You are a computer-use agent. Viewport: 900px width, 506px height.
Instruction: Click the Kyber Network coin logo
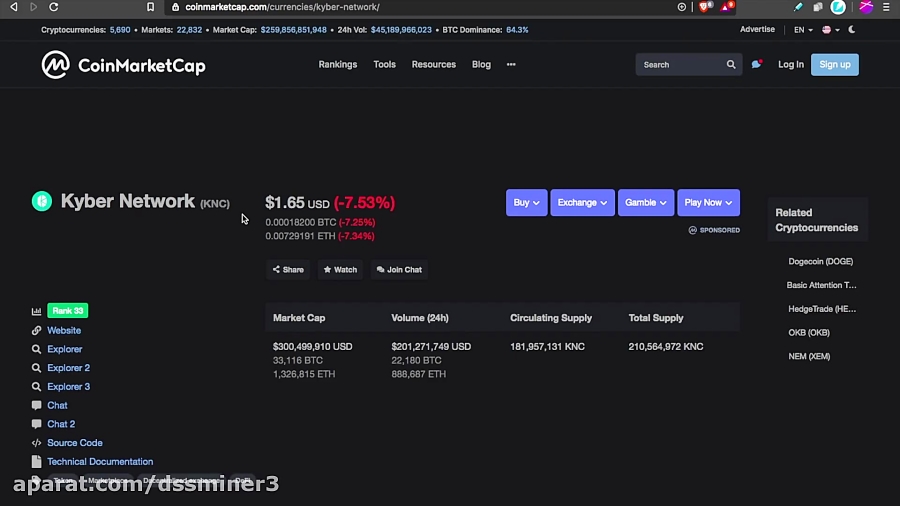pos(42,201)
